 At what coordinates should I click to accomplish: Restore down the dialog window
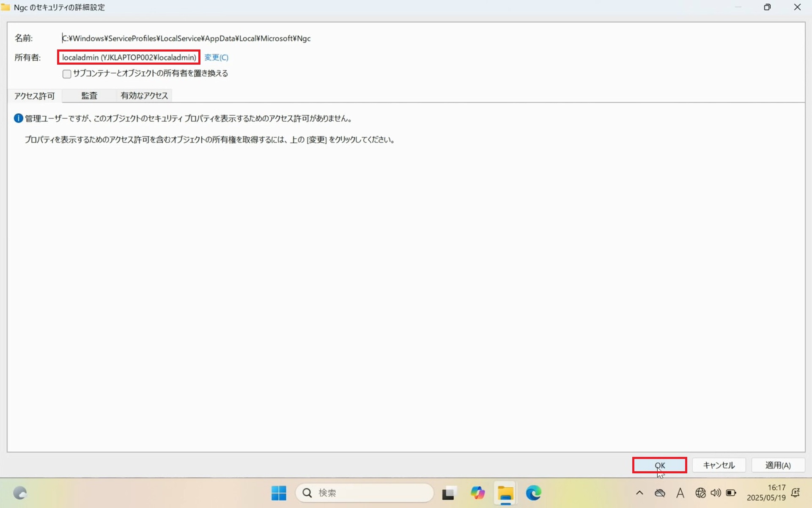click(x=767, y=7)
